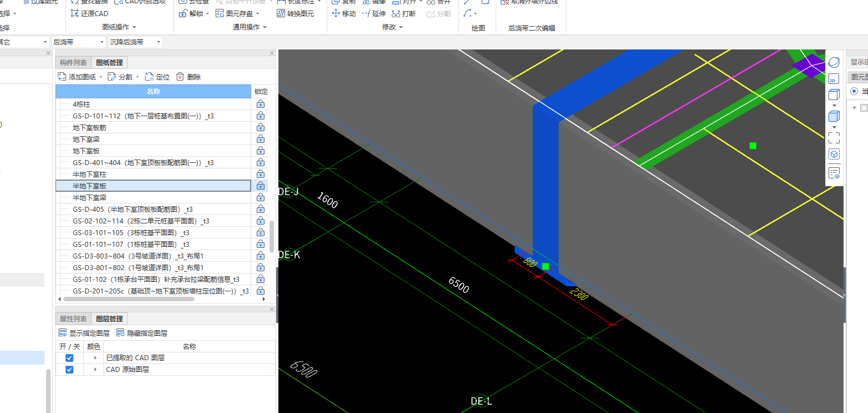Click the 图元存盘 save icon
This screenshot has width=868, height=413.
(221, 13)
